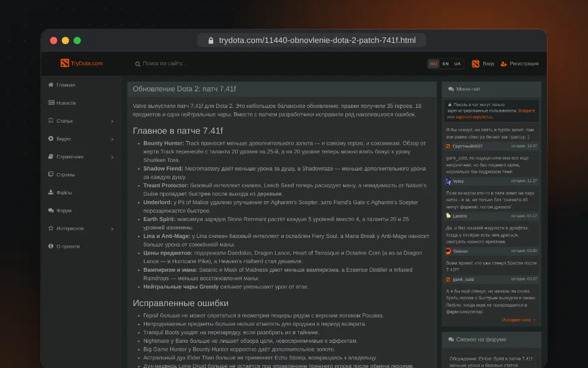
Task: Click the TryDota.com logo icon
Action: click(64, 63)
